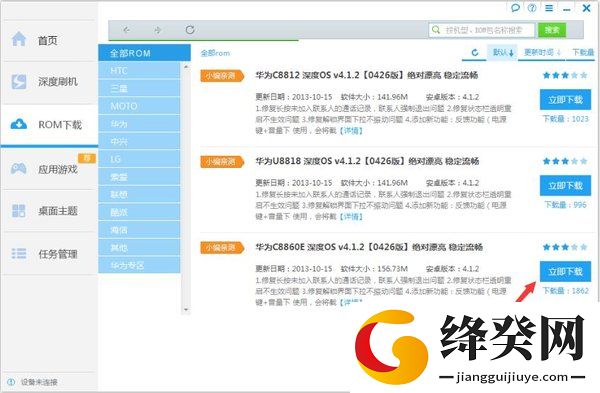600x393 pixels.
Task: Click 立即下载 for 华为C8860E ROM
Action: pyautogui.click(x=565, y=272)
